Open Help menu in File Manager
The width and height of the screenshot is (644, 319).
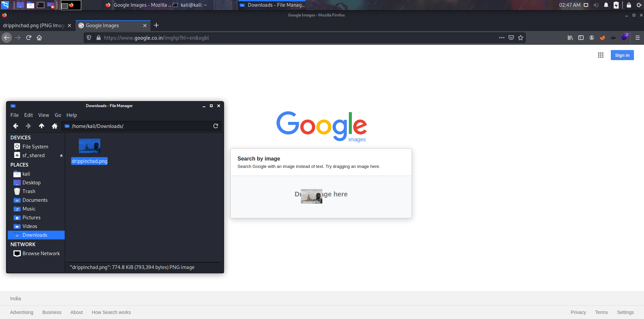coord(71,115)
